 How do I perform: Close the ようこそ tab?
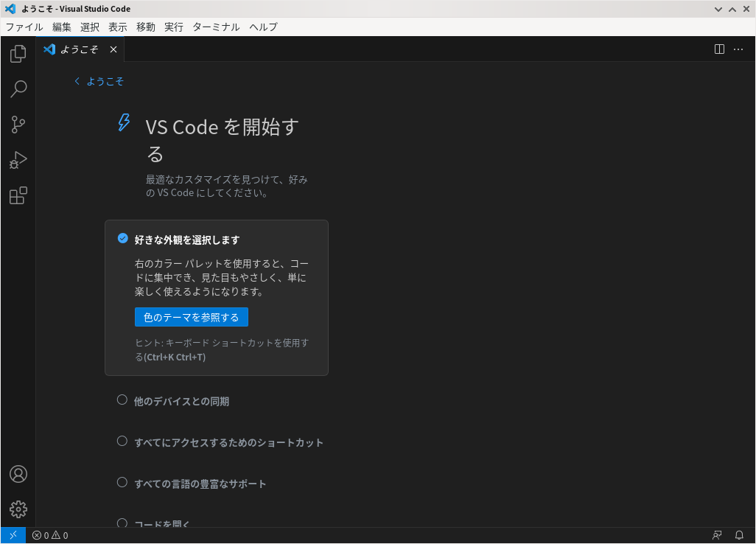tap(113, 49)
